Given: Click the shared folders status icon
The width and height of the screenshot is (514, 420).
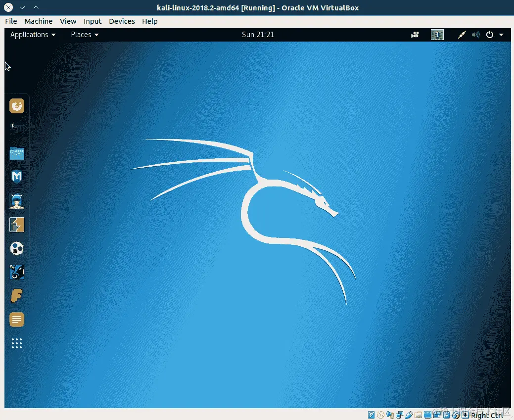Looking at the screenshot, I should click(419, 415).
